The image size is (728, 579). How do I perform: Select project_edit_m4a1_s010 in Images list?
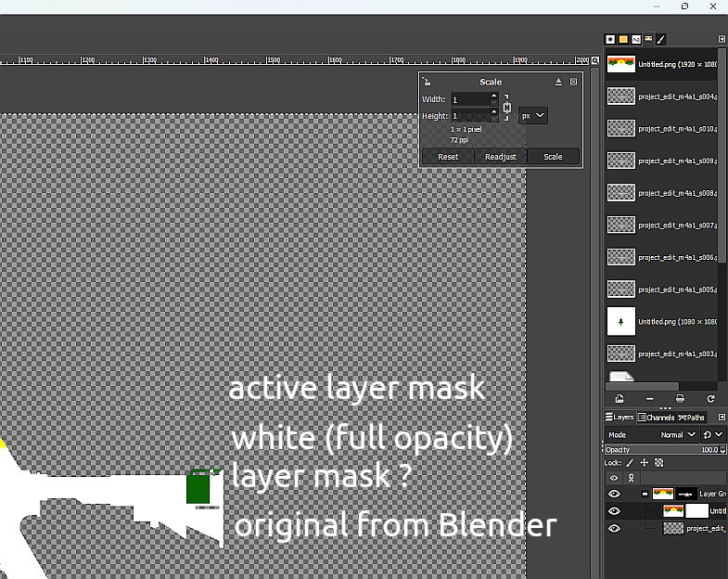click(661, 129)
